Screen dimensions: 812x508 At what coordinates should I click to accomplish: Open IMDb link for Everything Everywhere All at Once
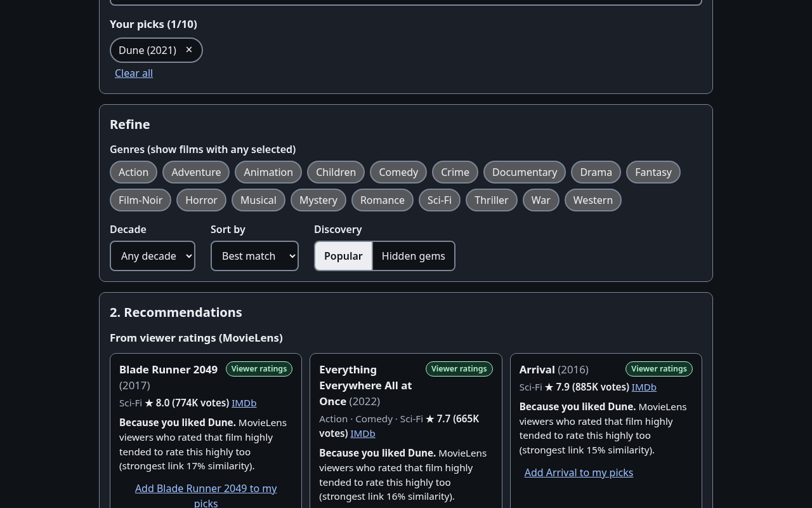(x=363, y=433)
